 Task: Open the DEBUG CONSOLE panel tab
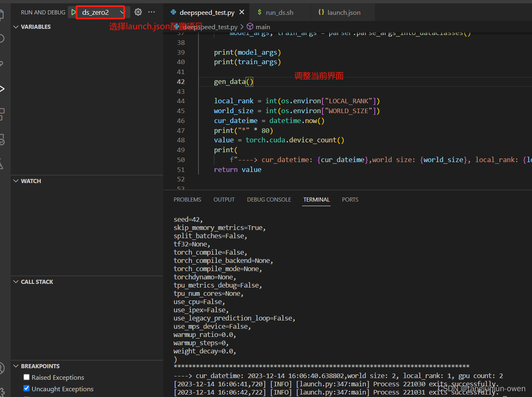point(269,200)
